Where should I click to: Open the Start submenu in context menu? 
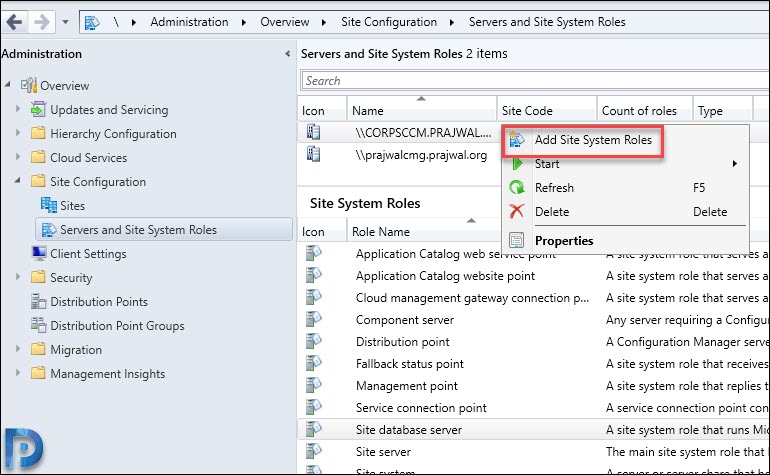[625, 164]
